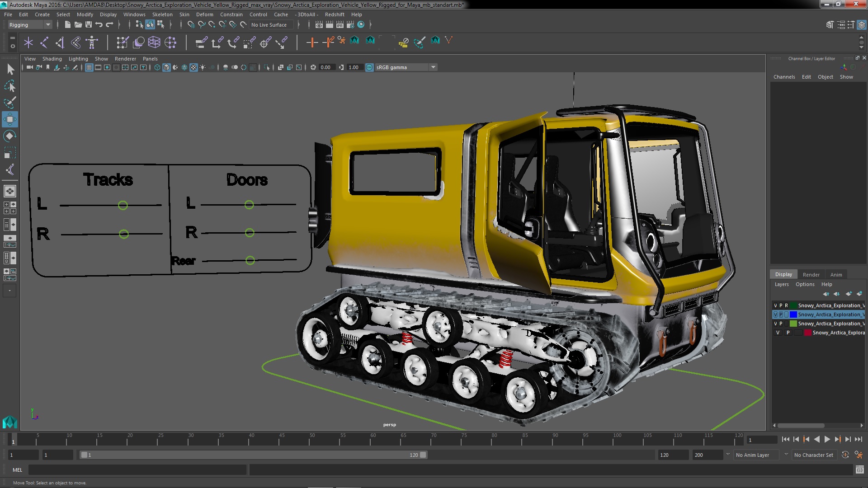Open the viewport Shading menu

coord(52,59)
